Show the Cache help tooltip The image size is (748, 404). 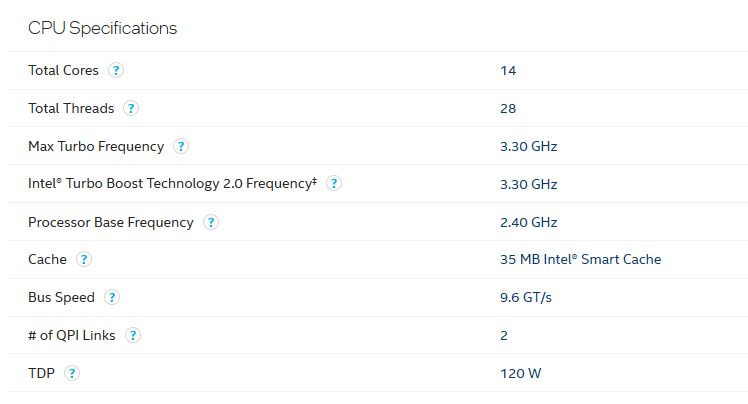(x=84, y=259)
